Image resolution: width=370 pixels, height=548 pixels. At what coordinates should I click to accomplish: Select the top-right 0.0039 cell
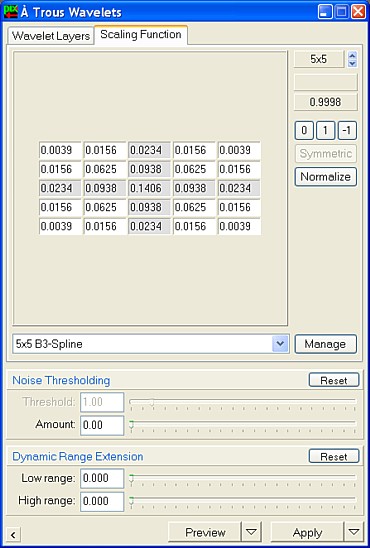coord(239,150)
